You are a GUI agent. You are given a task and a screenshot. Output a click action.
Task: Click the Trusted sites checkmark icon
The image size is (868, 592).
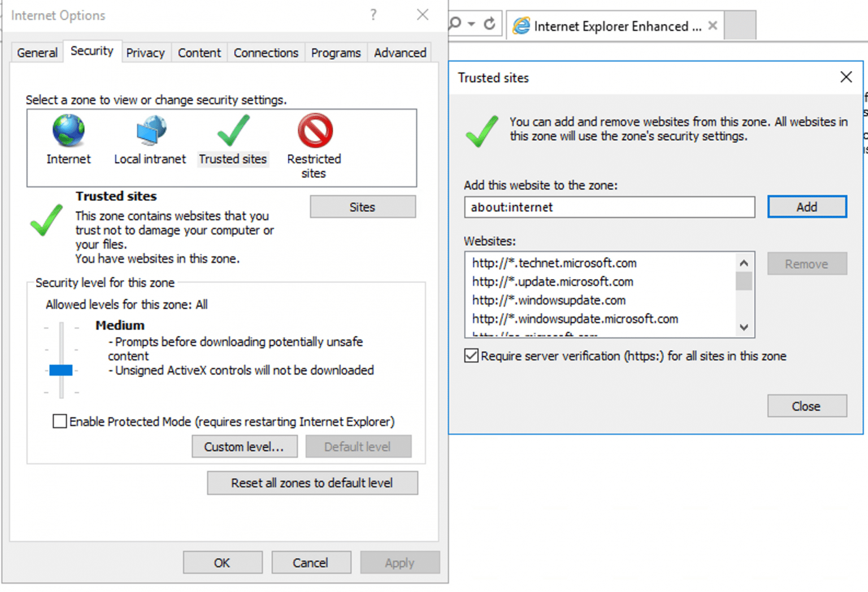233,131
